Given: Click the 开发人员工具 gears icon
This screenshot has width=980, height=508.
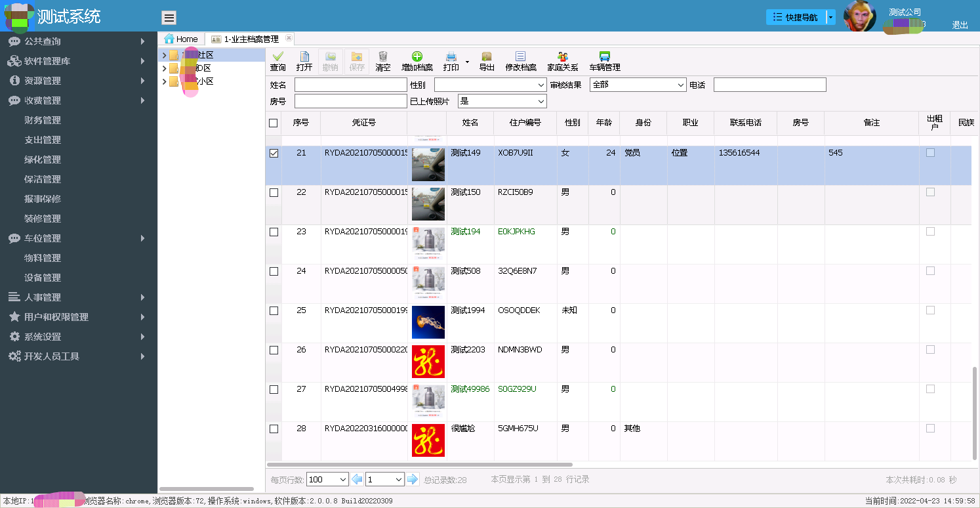Looking at the screenshot, I should pos(14,356).
